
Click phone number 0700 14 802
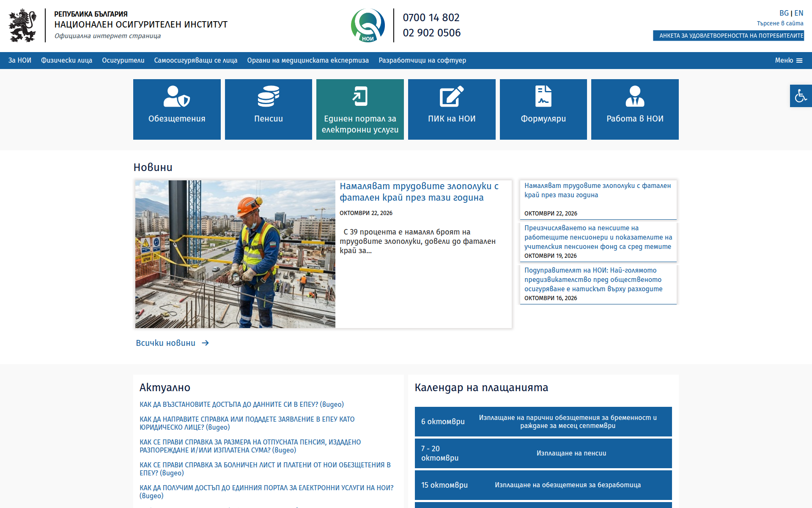click(x=431, y=17)
